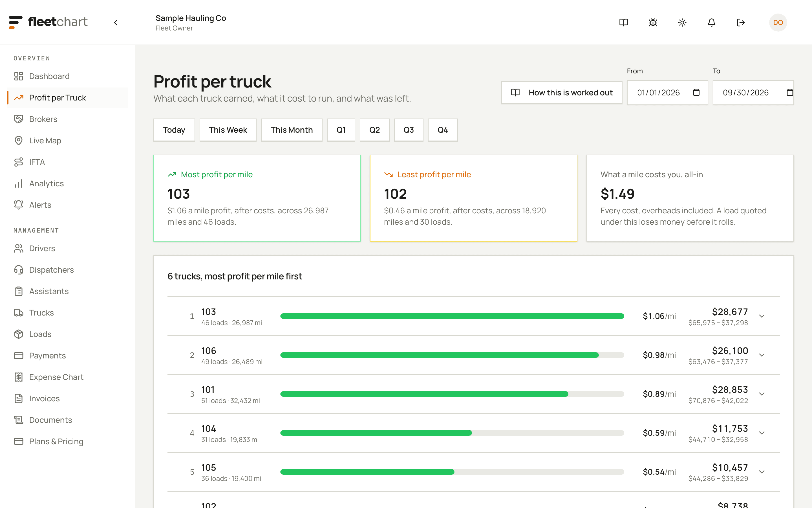Open Alerts in sidebar

[x=67, y=205]
